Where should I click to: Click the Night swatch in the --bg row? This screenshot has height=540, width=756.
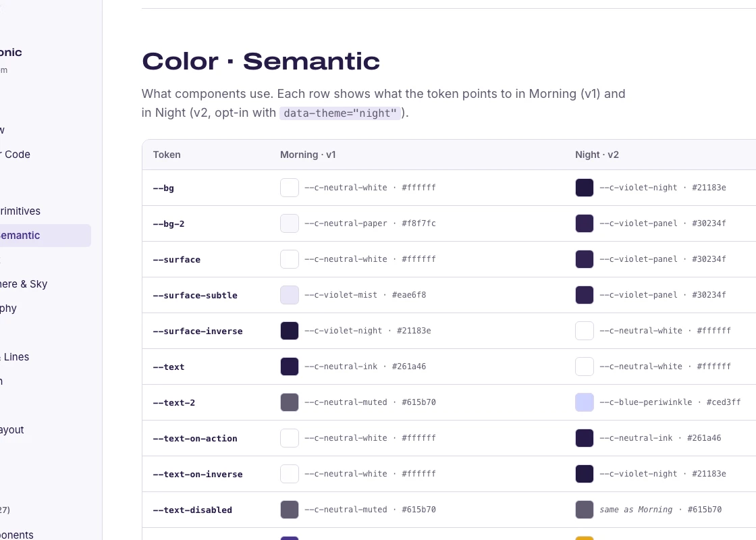(585, 188)
